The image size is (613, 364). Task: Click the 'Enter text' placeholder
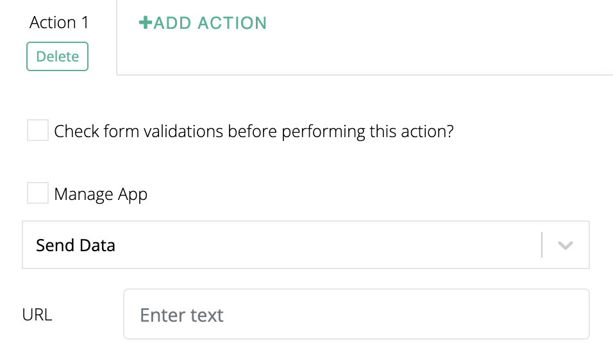[x=181, y=315]
